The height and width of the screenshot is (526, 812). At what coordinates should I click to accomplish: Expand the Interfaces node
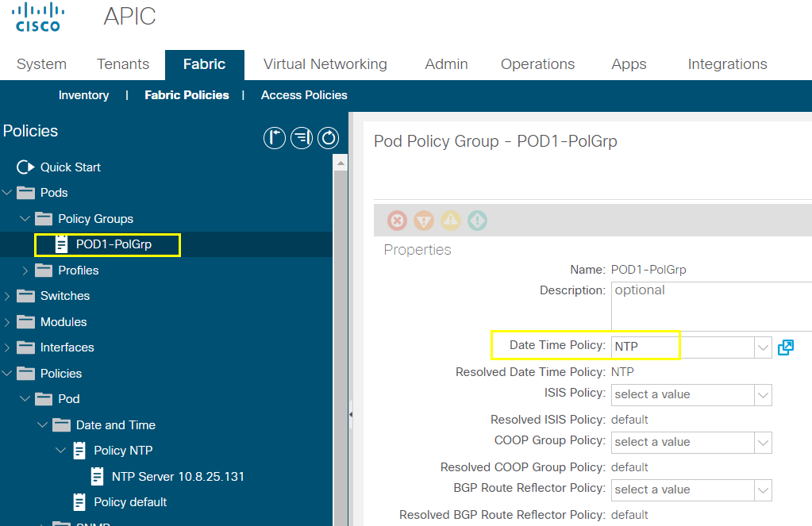pyautogui.click(x=6, y=347)
